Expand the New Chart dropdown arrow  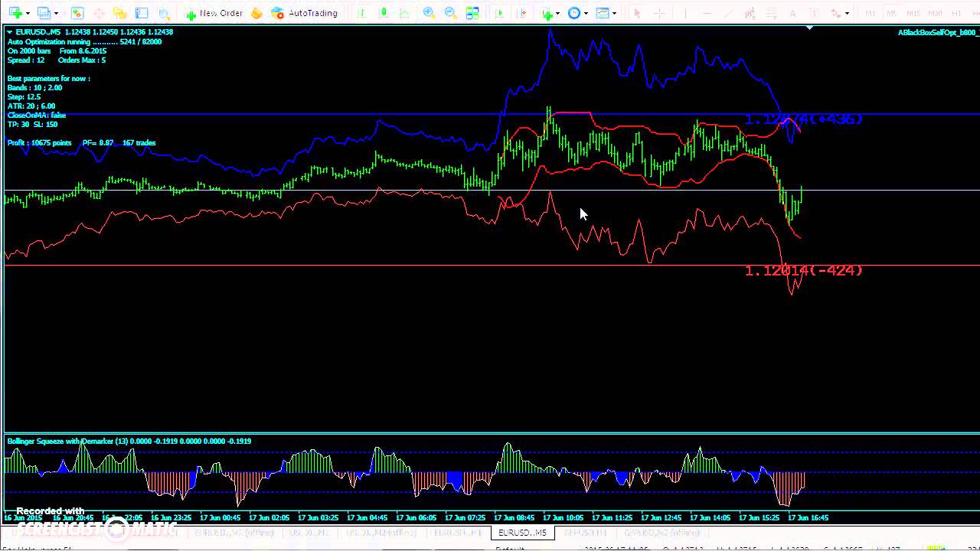28,13
